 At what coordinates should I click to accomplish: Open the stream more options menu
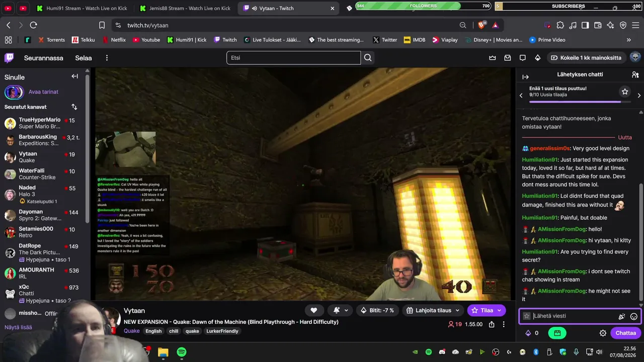click(504, 324)
